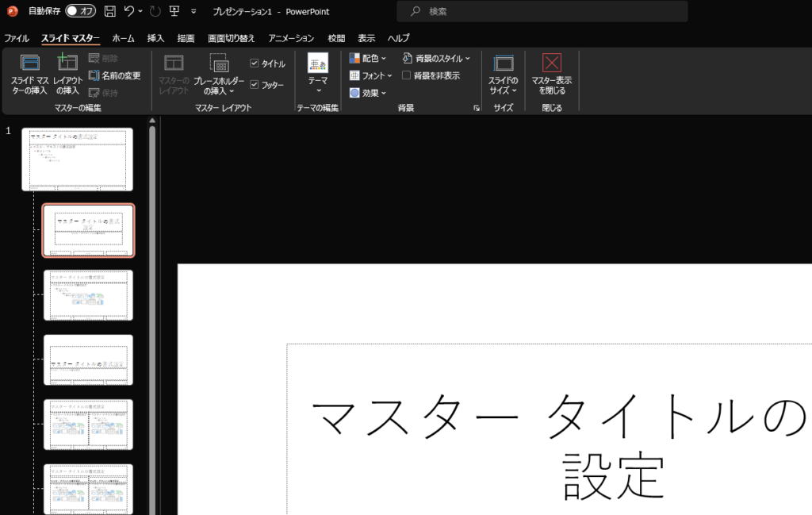
Task: Click the Redo icon
Action: [155, 11]
